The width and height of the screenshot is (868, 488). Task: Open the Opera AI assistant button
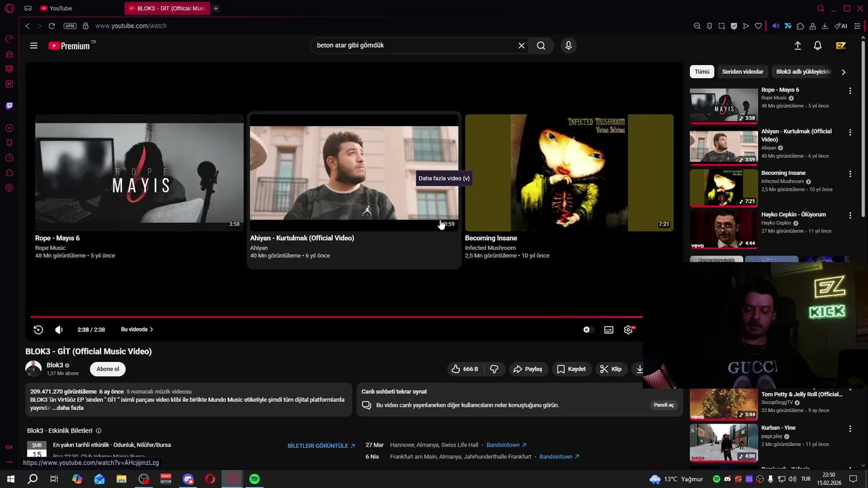(x=841, y=26)
